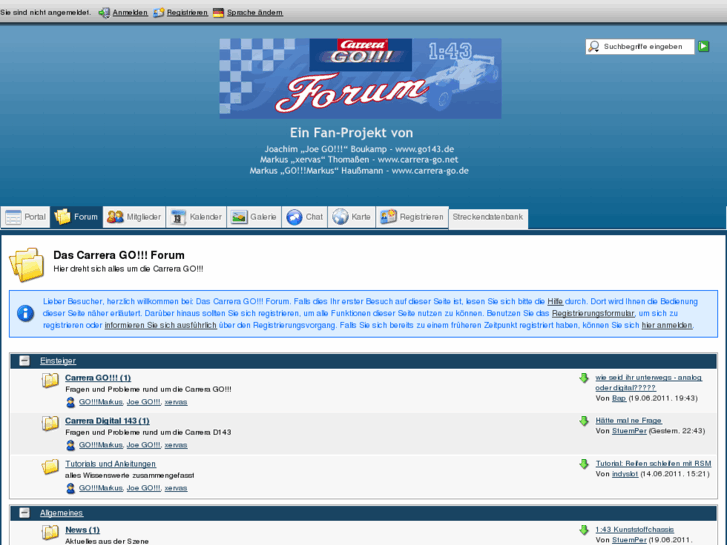The width and height of the screenshot is (727, 545).
Task: Click green arrow beside 'Hätte mal ne Frage'
Action: [584, 421]
